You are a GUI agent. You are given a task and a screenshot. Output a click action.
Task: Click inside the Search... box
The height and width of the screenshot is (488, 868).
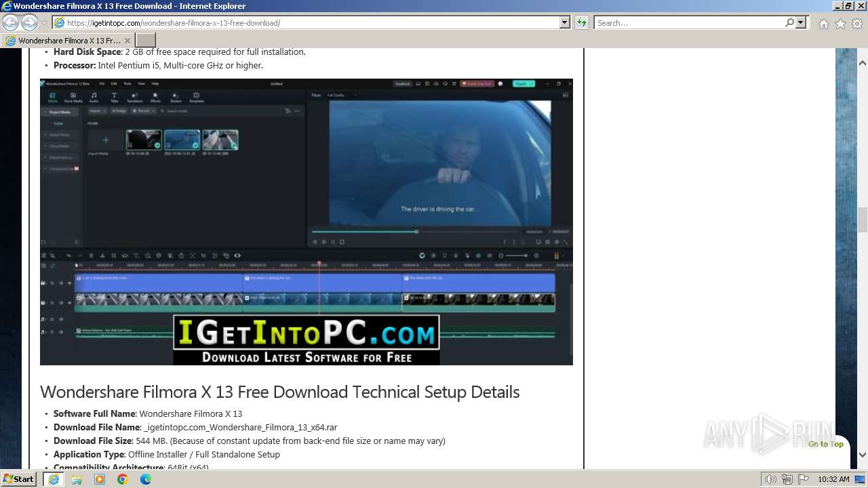coord(688,23)
